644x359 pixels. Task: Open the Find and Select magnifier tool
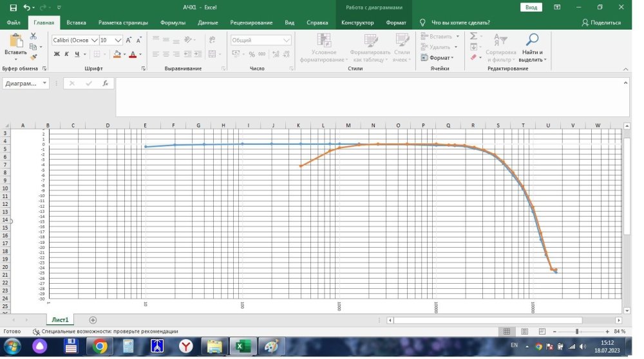(533, 47)
